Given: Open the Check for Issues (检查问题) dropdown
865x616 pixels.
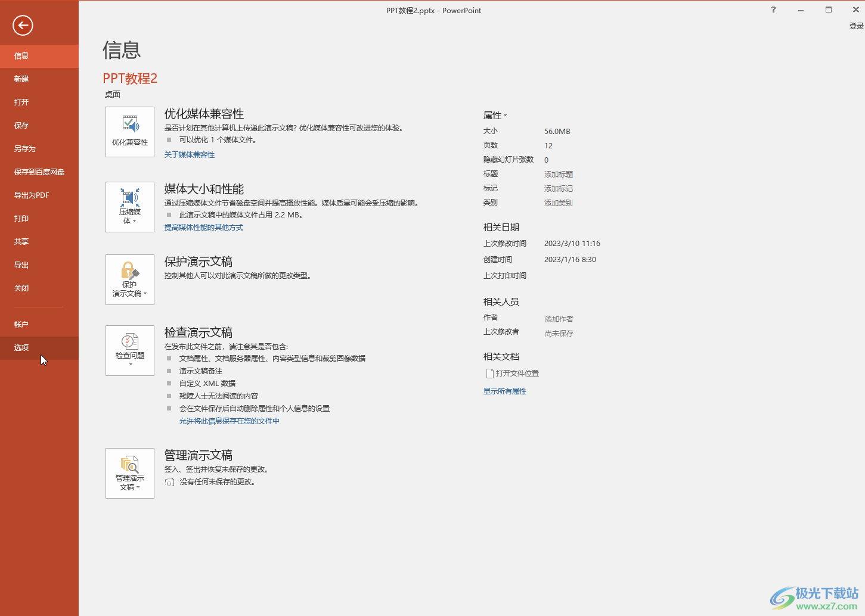Looking at the screenshot, I should (x=130, y=351).
